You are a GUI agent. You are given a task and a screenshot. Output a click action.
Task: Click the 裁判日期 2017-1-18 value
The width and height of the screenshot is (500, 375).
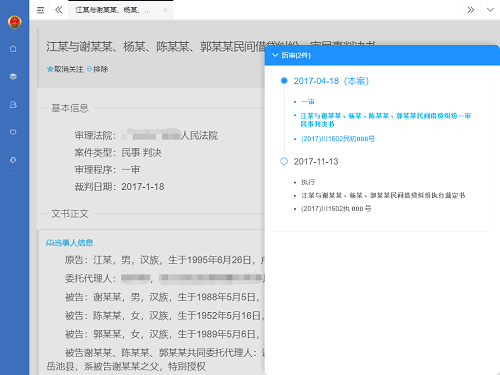point(143,187)
